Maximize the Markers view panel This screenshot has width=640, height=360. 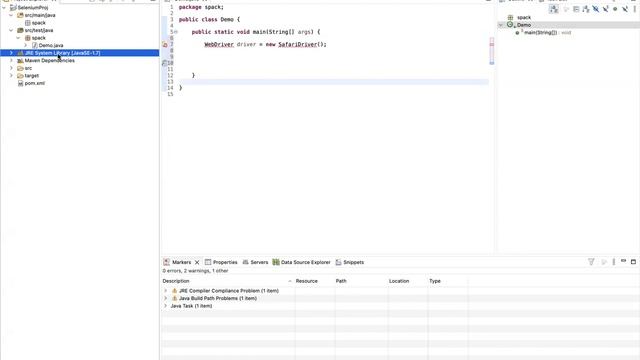[633, 262]
